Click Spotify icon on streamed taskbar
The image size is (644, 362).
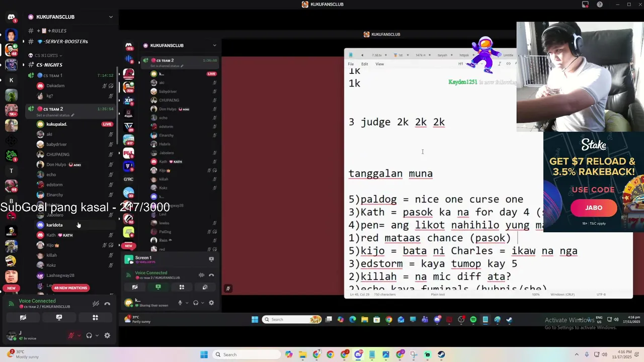[x=473, y=319]
